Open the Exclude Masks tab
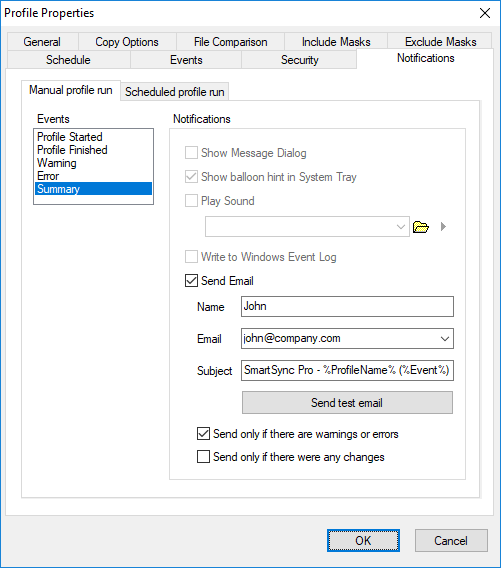This screenshot has width=501, height=568. click(440, 42)
